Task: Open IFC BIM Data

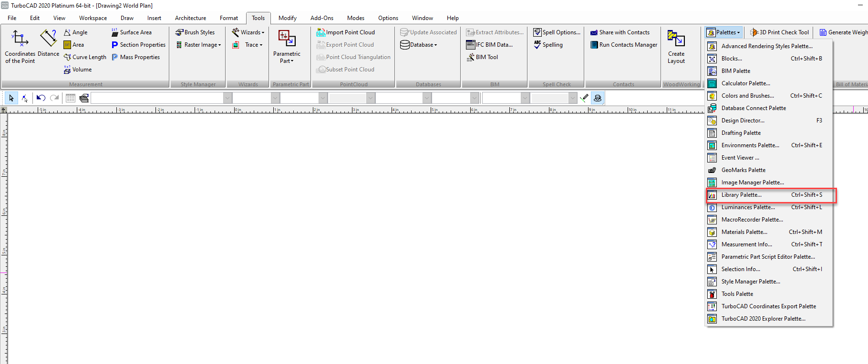Action: coord(490,45)
